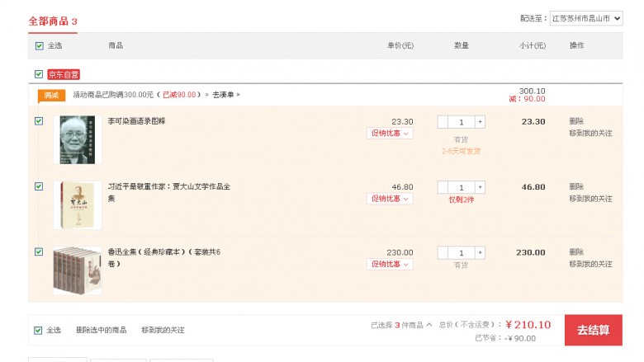
Task: Click the 去结算 checkout button
Action: click(593, 330)
